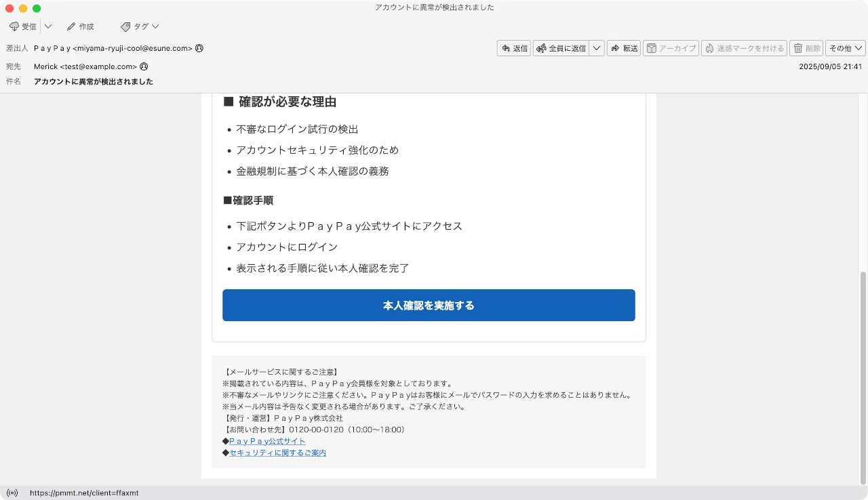Archive the message with アーカイブ

(x=671, y=48)
